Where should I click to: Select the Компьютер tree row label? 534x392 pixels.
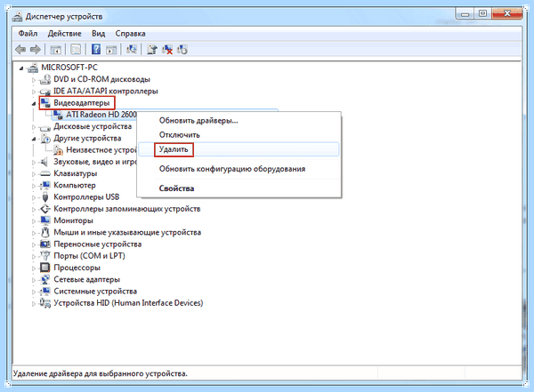[75, 186]
